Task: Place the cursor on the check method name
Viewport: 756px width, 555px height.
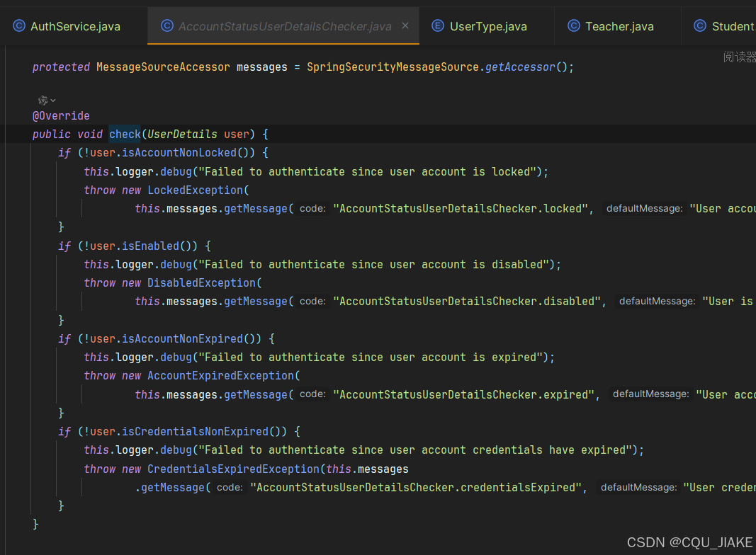Action: tap(125, 134)
